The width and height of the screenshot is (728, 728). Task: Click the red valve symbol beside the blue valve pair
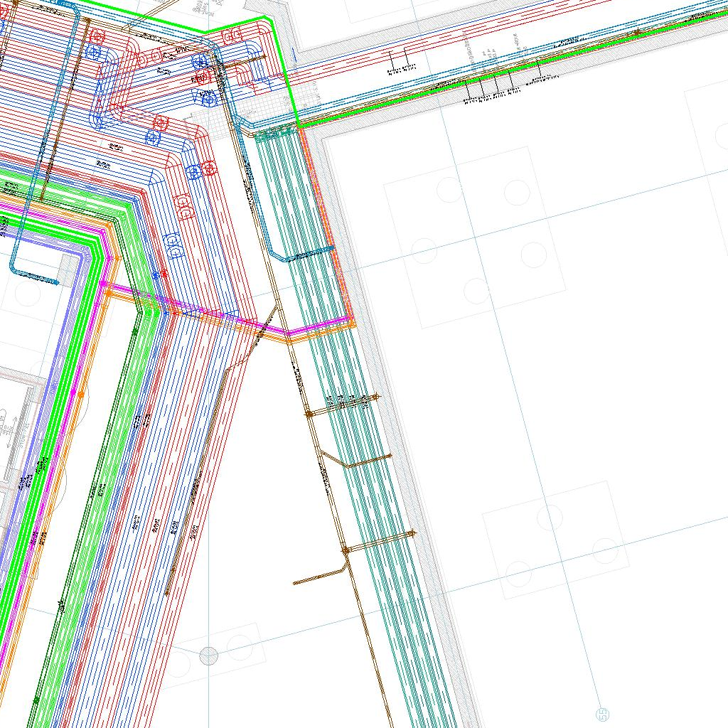tap(208, 168)
